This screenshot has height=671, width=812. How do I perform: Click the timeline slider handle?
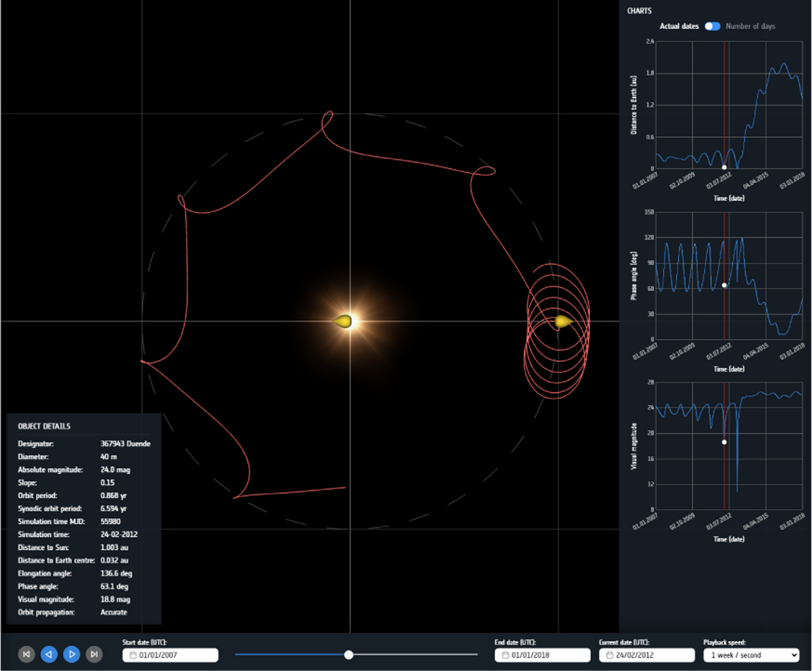point(349,654)
